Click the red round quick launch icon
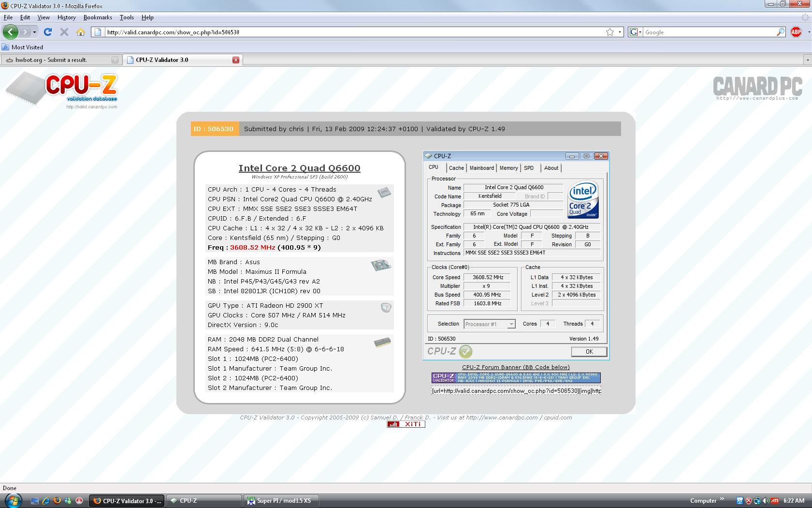The image size is (812, 508). pyautogui.click(x=79, y=501)
